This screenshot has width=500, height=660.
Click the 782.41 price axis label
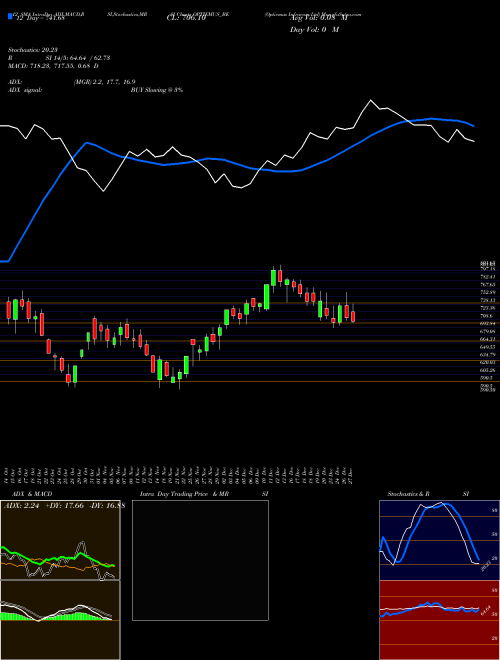pyautogui.click(x=487, y=277)
